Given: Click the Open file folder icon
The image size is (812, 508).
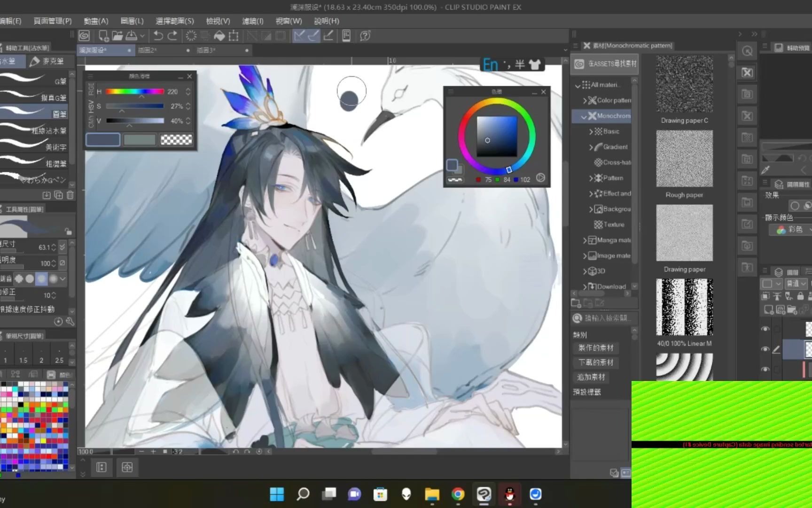Looking at the screenshot, I should pyautogui.click(x=117, y=36).
